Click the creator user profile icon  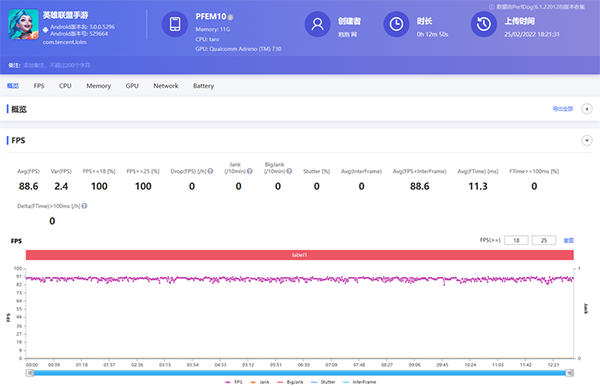[x=317, y=24]
